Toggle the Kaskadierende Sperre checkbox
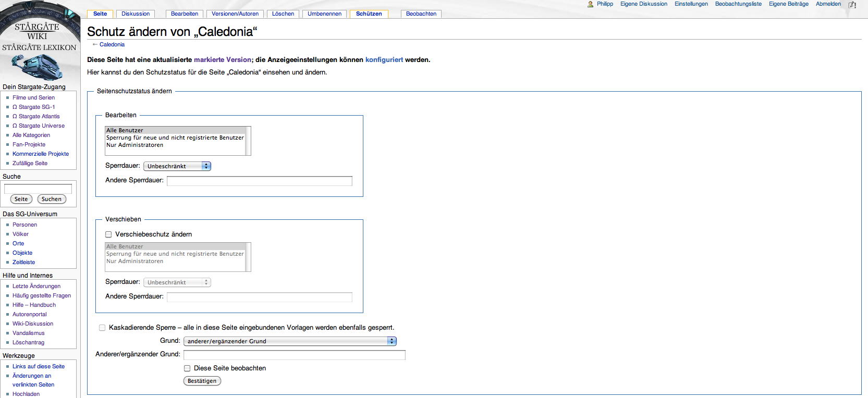Image resolution: width=868 pixels, height=398 pixels. (102, 328)
